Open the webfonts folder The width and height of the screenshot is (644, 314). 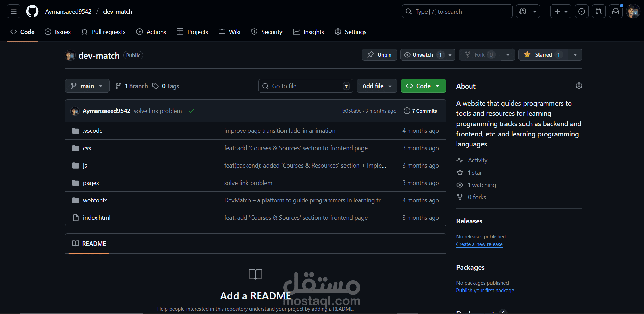(x=95, y=200)
